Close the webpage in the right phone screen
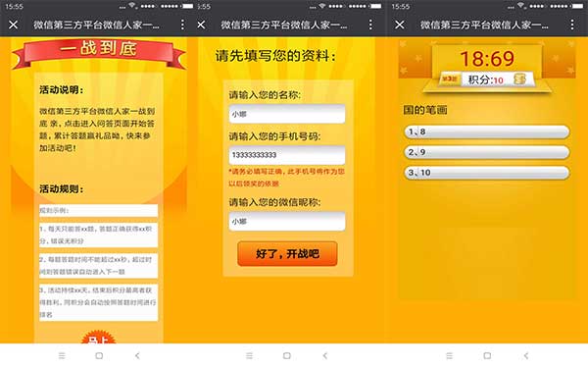The image size is (588, 368). (400, 25)
